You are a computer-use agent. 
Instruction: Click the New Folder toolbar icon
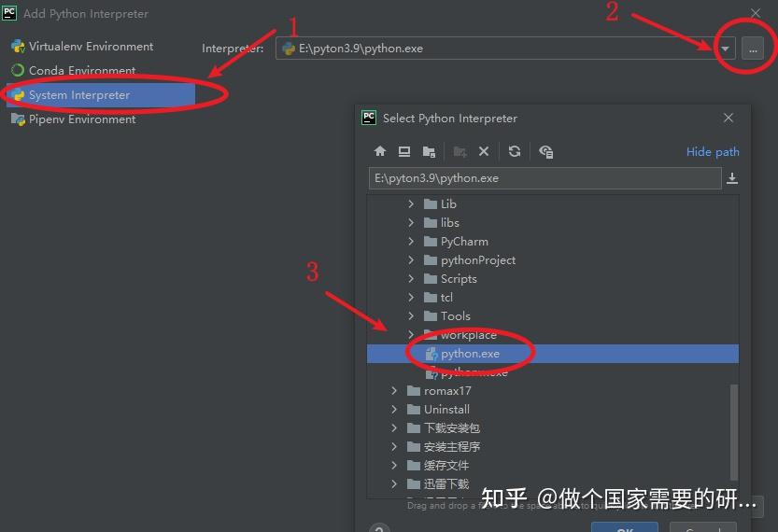[460, 151]
